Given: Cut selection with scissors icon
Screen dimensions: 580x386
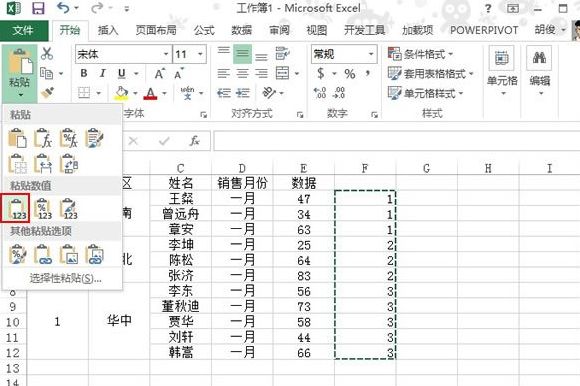Looking at the screenshot, I should click(47, 54).
